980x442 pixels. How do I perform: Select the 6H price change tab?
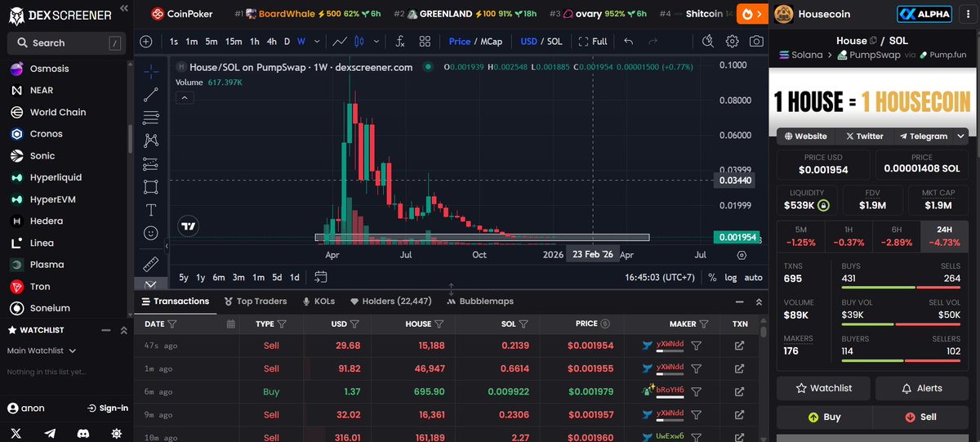[897, 236]
